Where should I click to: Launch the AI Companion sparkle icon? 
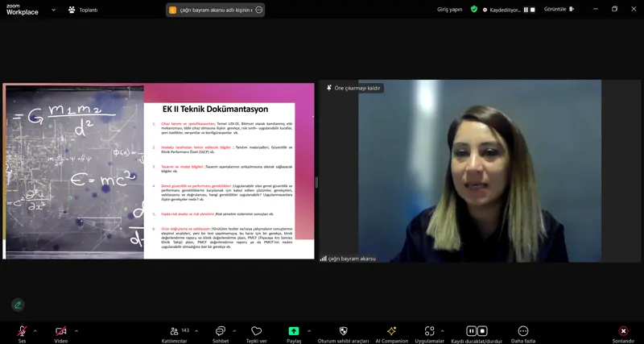coord(391,331)
